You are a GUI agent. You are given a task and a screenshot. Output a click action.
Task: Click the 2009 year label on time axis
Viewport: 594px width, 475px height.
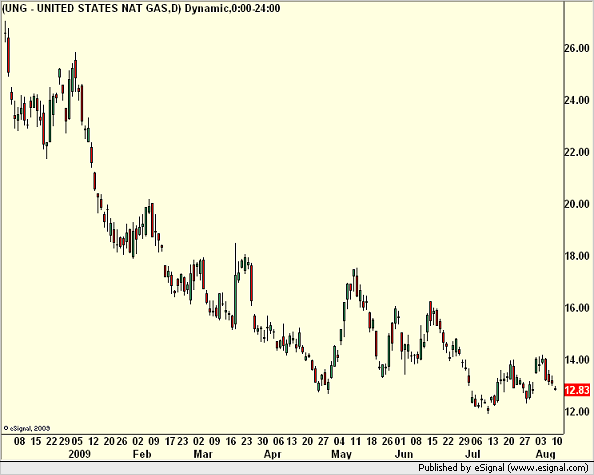coord(80,454)
